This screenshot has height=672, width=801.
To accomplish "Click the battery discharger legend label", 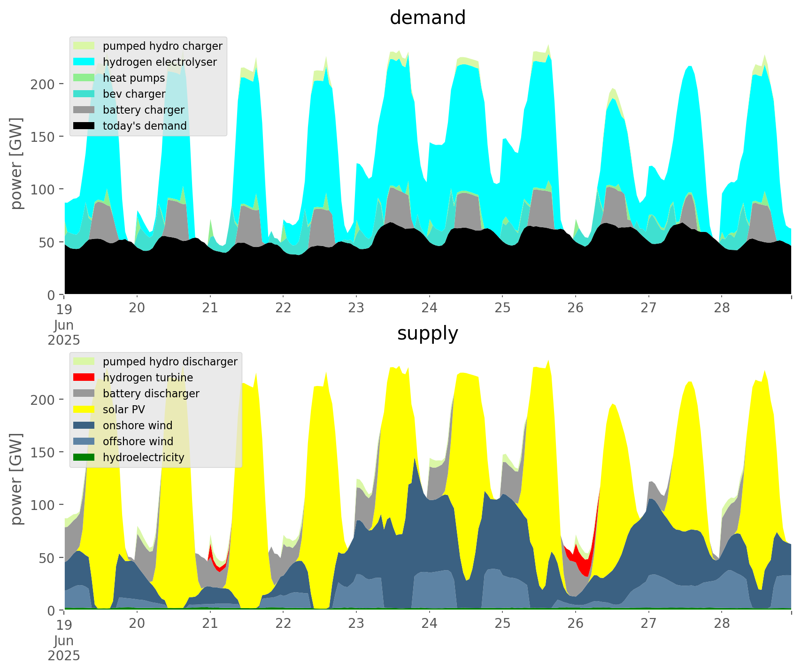I will 151,394.
